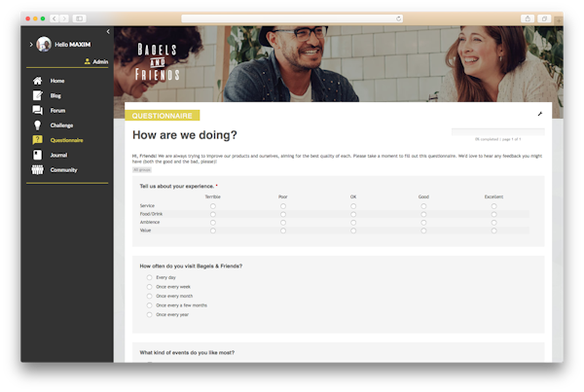
Task: Click the questionnaire progress bar
Action: point(498,131)
